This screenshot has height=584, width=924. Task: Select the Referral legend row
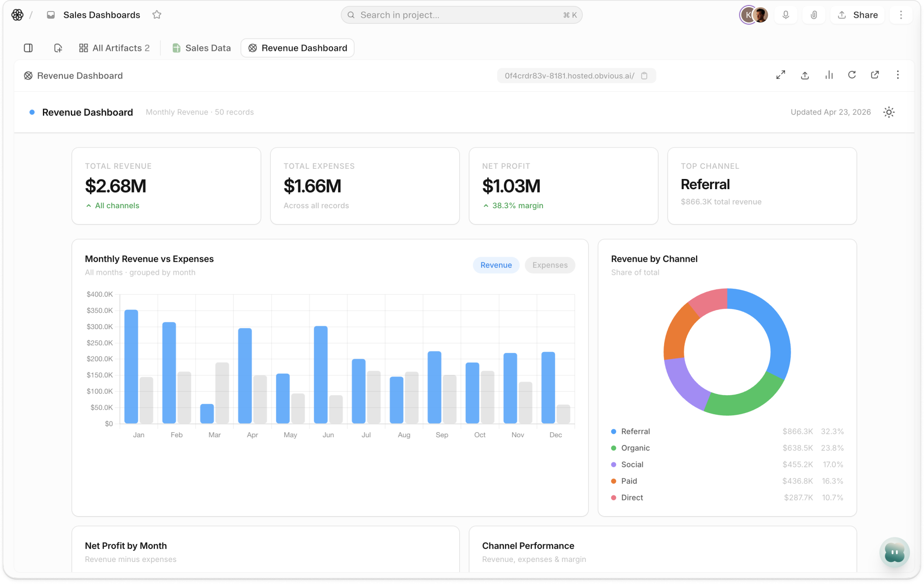pos(727,431)
